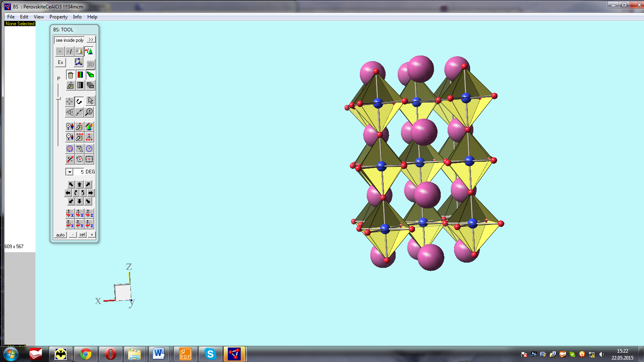Toggle the green solid polyhedra style
The width and height of the screenshot is (644, 362).
point(90,75)
